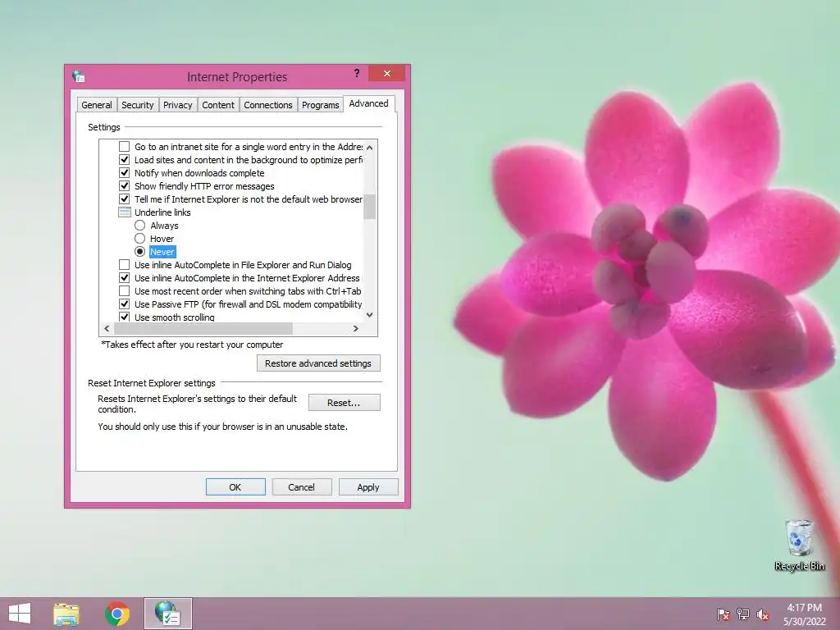The height and width of the screenshot is (630, 840).
Task: Click the Internet Properties title bar icon
Action: pos(79,76)
